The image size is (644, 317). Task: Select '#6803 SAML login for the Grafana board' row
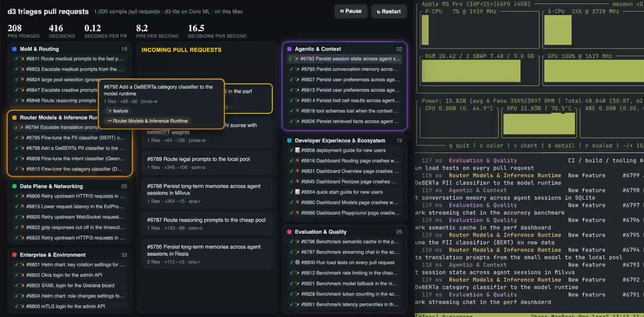coord(69,286)
